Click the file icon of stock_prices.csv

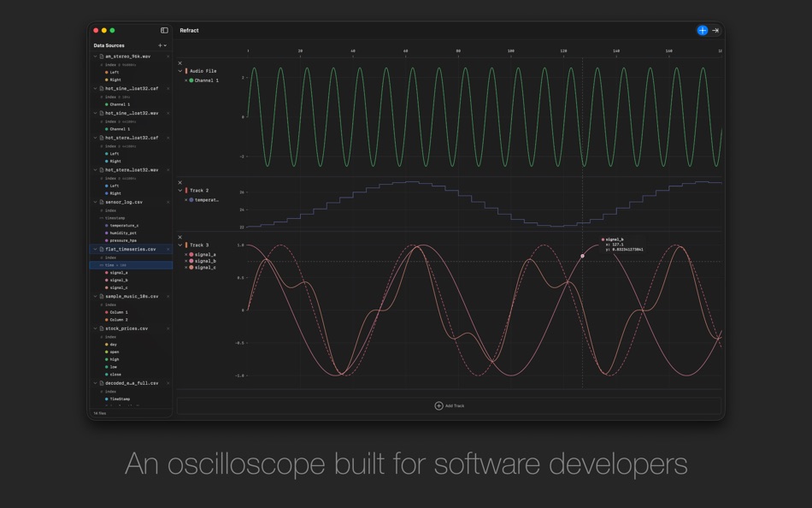coord(102,328)
